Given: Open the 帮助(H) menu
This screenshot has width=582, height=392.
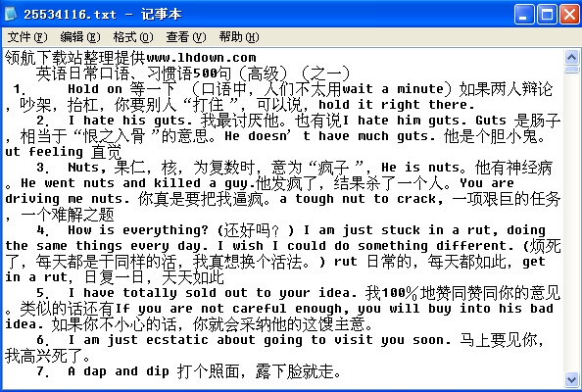Looking at the screenshot, I should coord(239,37).
